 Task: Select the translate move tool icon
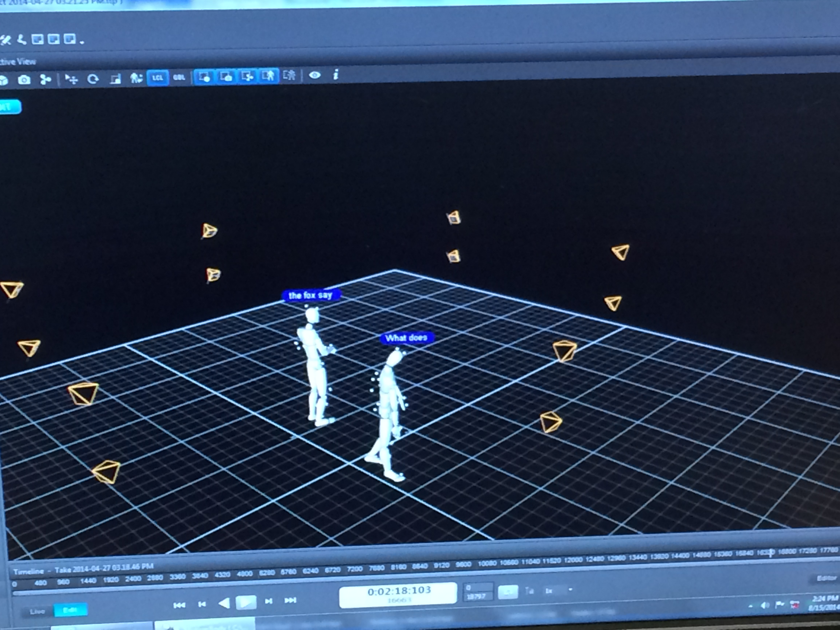pos(71,79)
